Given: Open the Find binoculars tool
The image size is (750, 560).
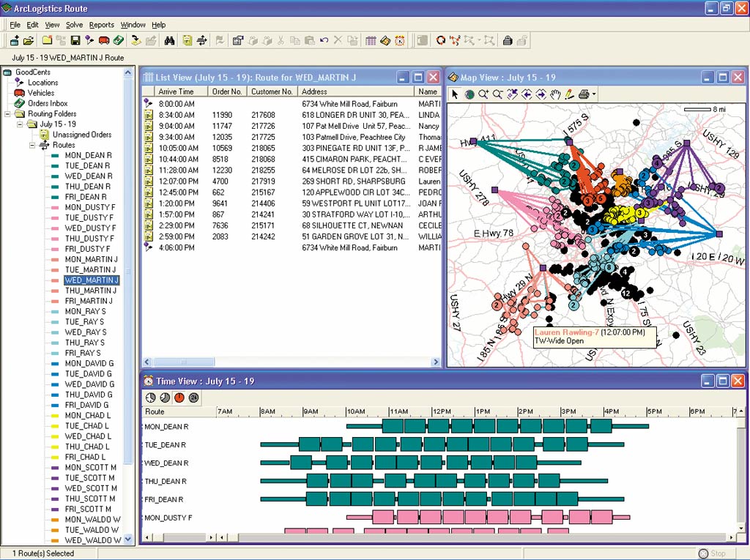Looking at the screenshot, I should pyautogui.click(x=169, y=41).
